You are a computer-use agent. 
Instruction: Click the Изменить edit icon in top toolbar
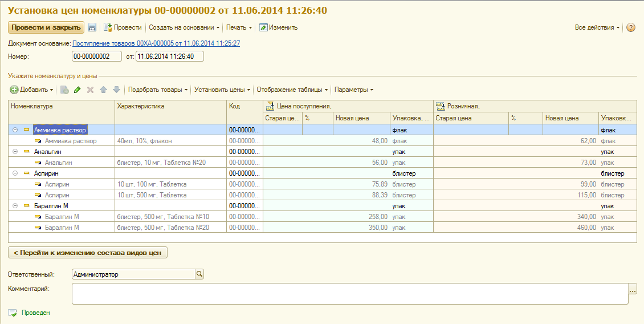tap(263, 27)
